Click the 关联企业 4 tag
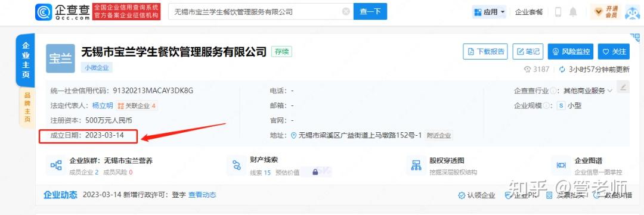The width and height of the screenshot is (644, 215). coord(137,105)
